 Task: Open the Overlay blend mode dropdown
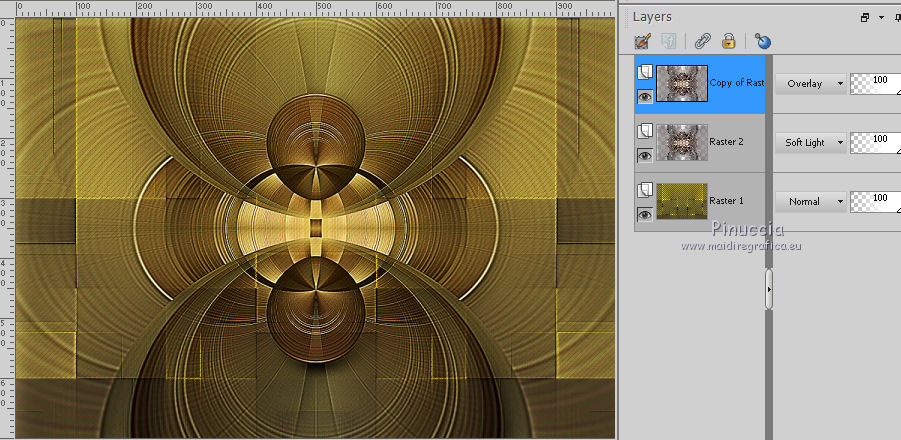pos(809,84)
